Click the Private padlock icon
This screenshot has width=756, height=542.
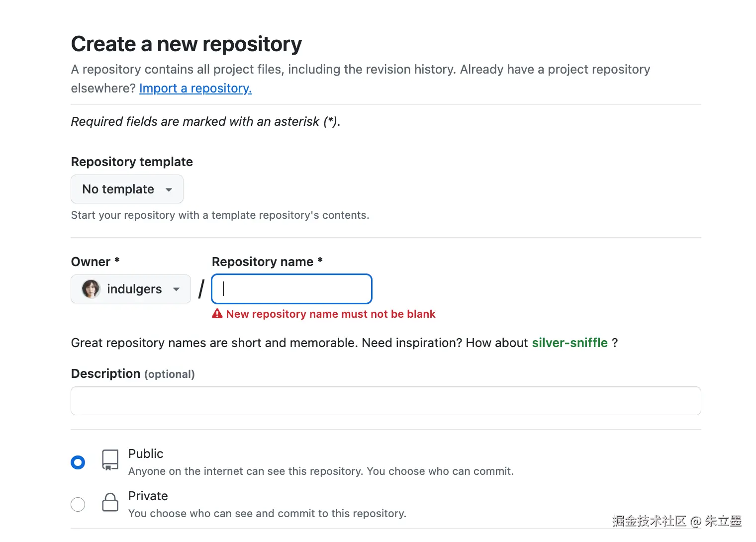click(x=110, y=502)
